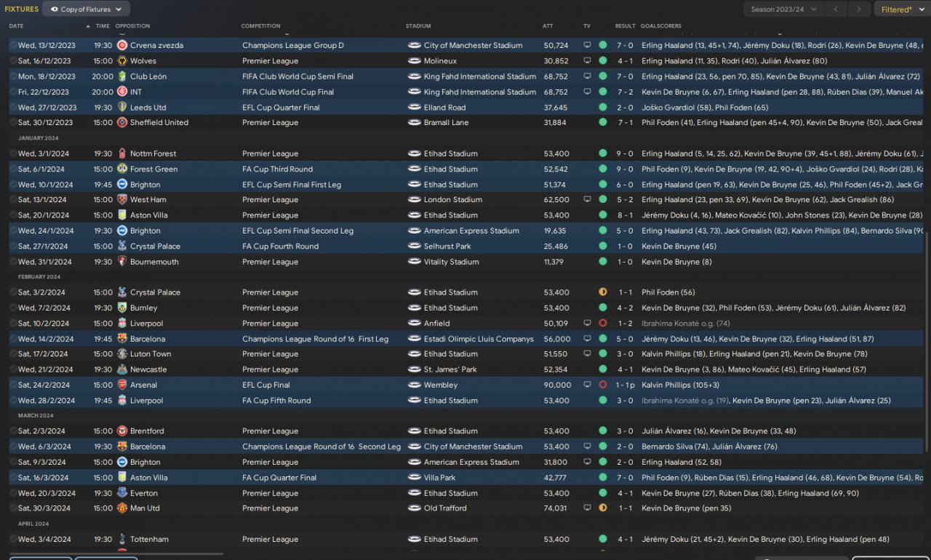Click the Club León badge
Viewport: 931px width, 560px height.
click(122, 76)
